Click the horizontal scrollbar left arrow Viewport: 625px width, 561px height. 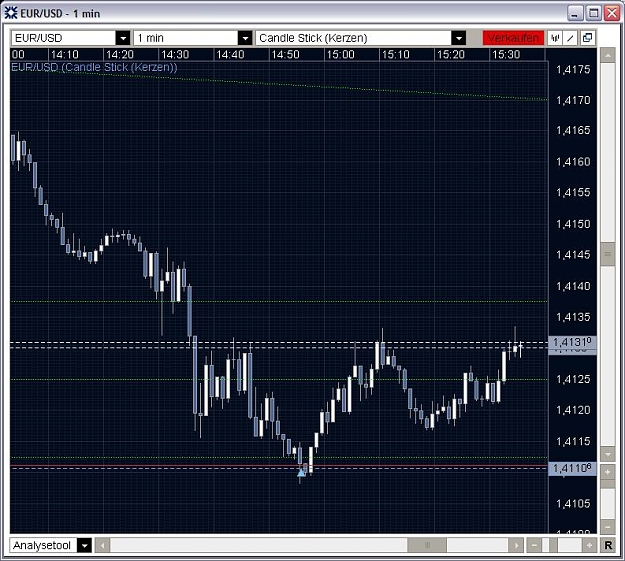(102, 545)
